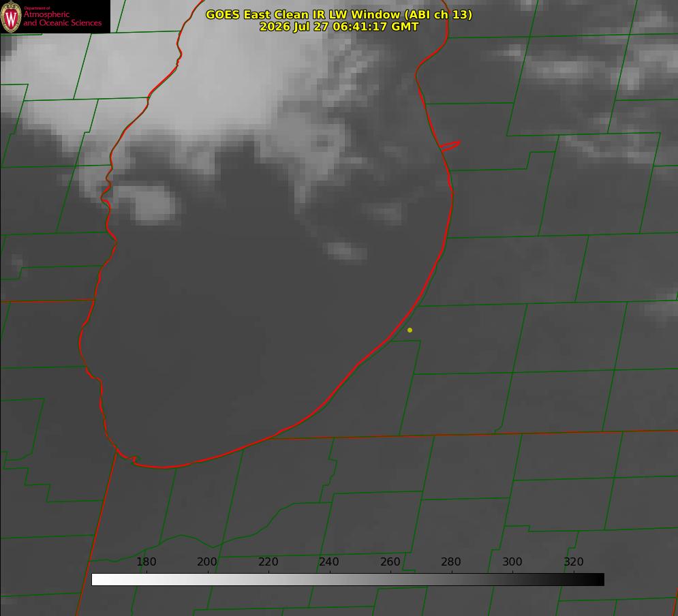Select the 260 value on the colorbar scale
Screen dimensions: 678x616
pyautogui.click(x=390, y=561)
